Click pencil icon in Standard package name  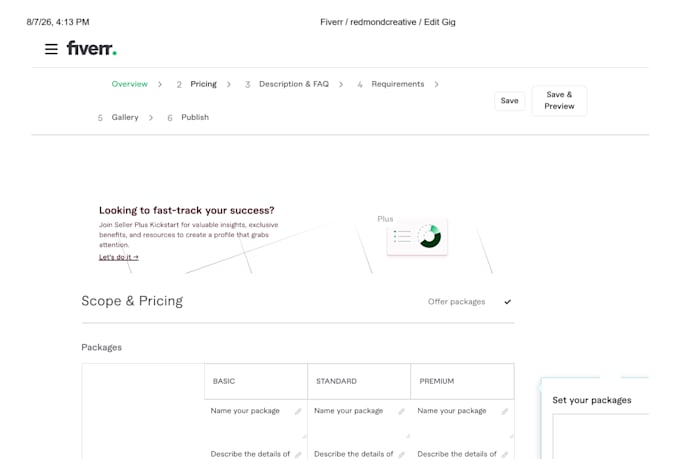pos(402,411)
